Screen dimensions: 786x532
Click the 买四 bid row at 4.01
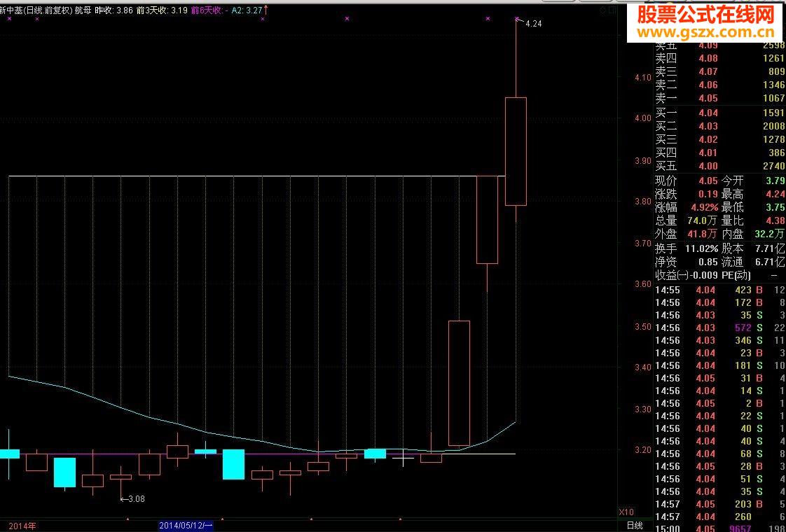click(x=720, y=153)
